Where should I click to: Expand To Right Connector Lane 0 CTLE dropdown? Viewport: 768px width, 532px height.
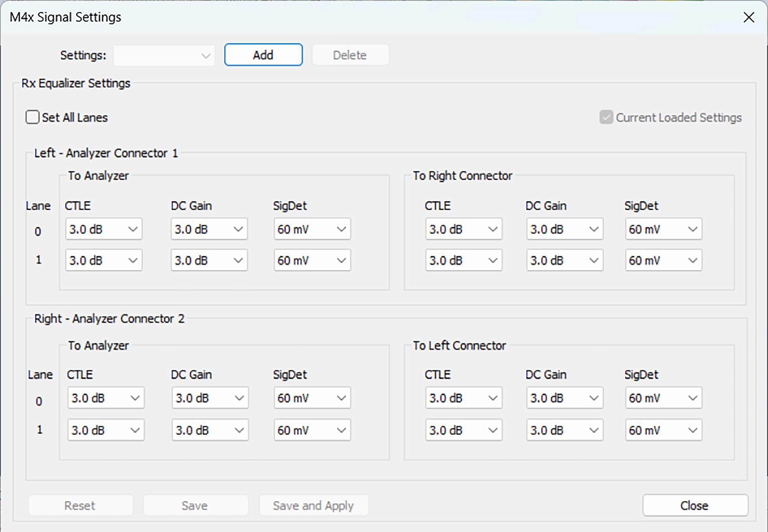(x=463, y=229)
